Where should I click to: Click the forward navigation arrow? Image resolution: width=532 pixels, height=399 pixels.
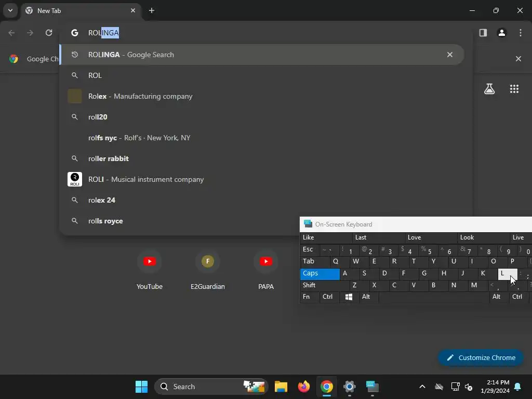click(x=30, y=33)
